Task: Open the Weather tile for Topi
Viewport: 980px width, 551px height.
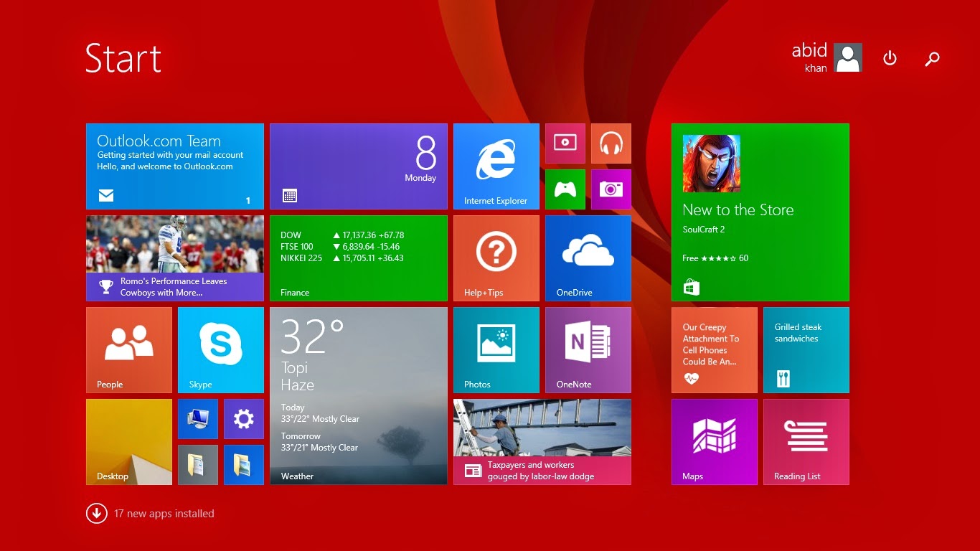Action: click(x=359, y=396)
